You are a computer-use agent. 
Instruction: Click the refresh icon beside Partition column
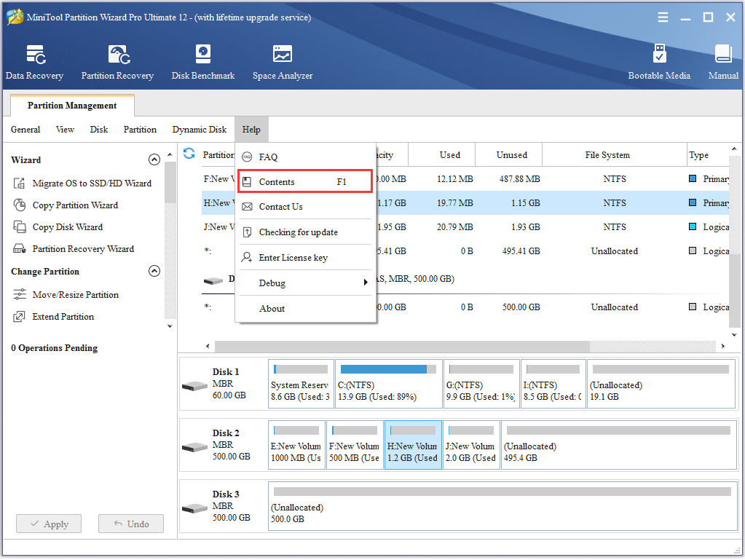[189, 154]
